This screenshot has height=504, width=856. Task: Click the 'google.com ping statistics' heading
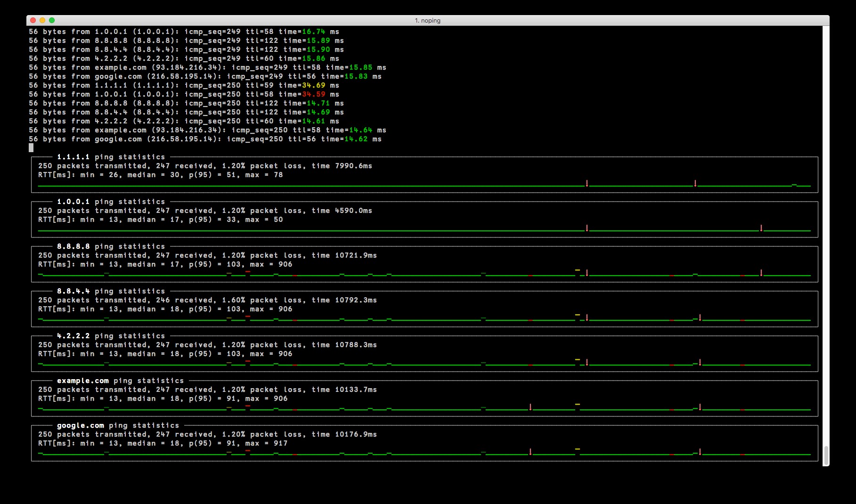pyautogui.click(x=118, y=425)
